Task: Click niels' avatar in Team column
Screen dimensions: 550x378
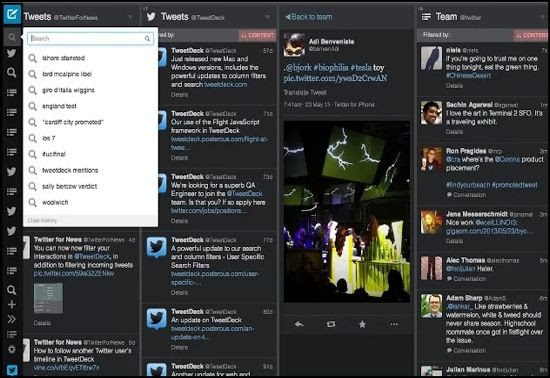Action: click(431, 58)
